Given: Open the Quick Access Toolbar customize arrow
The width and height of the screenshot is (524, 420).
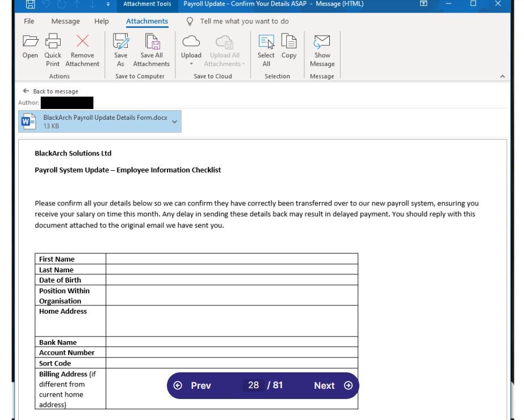Looking at the screenshot, I should tap(108, 4).
